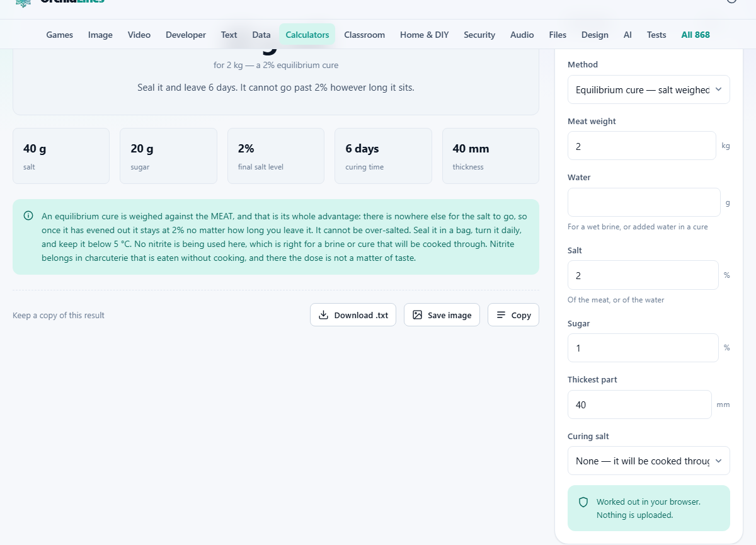Open the Files category
This screenshot has height=545, width=756.
tap(558, 35)
